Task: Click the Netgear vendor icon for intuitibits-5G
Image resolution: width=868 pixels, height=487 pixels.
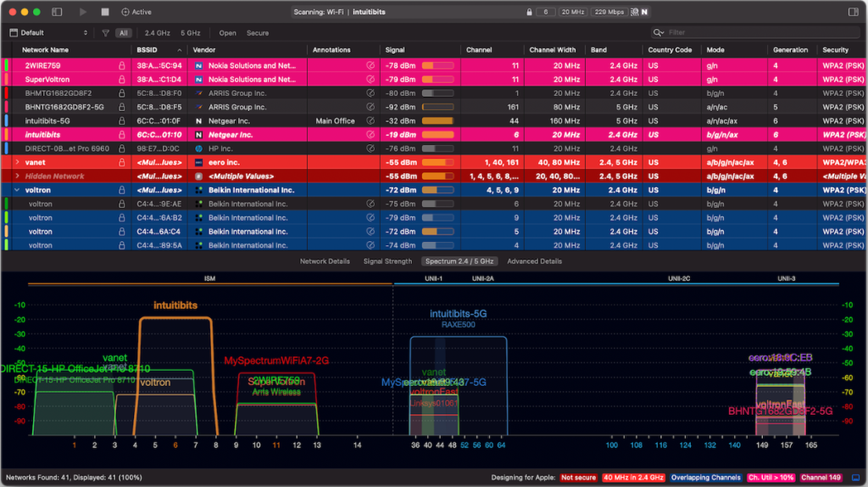Action: [x=199, y=120]
